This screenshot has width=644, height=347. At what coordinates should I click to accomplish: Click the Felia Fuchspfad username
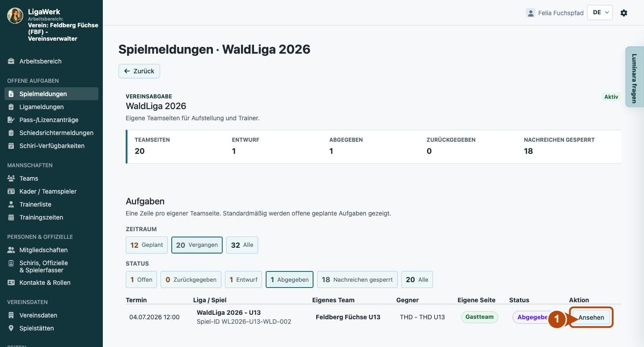coord(561,13)
